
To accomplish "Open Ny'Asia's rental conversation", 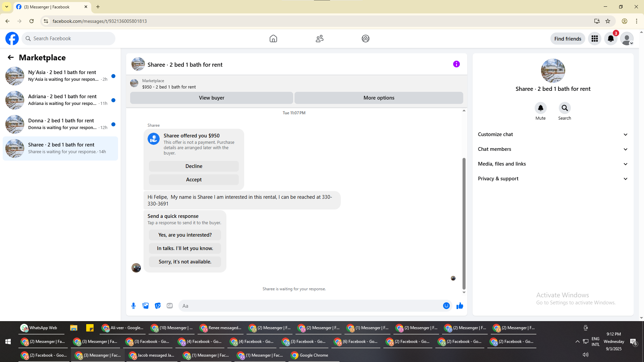I will 60,76.
